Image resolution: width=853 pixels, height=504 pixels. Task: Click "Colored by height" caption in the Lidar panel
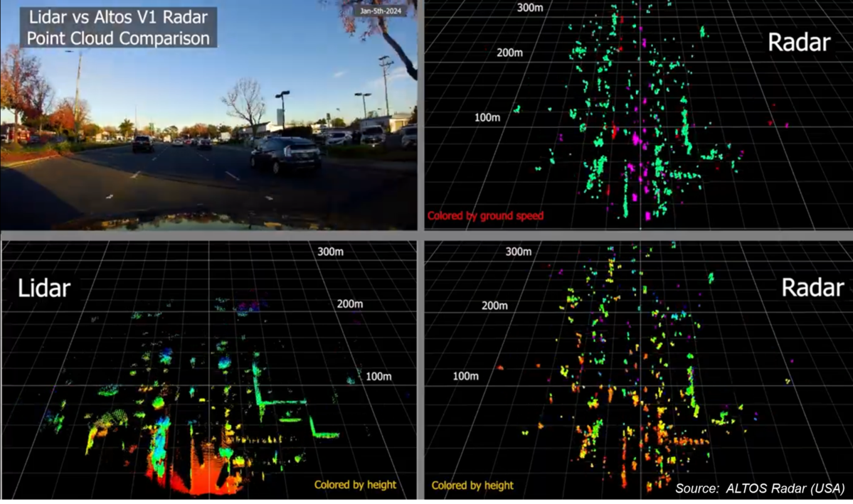tap(355, 485)
